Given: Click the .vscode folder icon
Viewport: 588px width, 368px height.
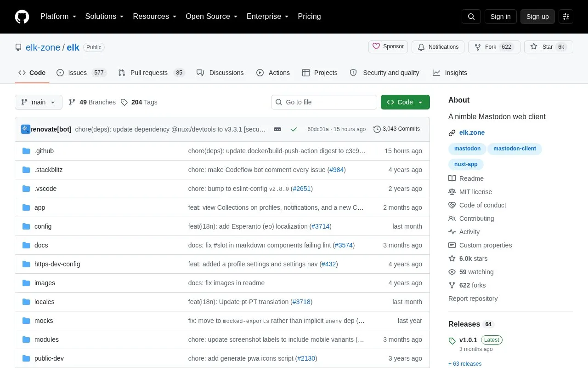Looking at the screenshot, I should (x=26, y=189).
